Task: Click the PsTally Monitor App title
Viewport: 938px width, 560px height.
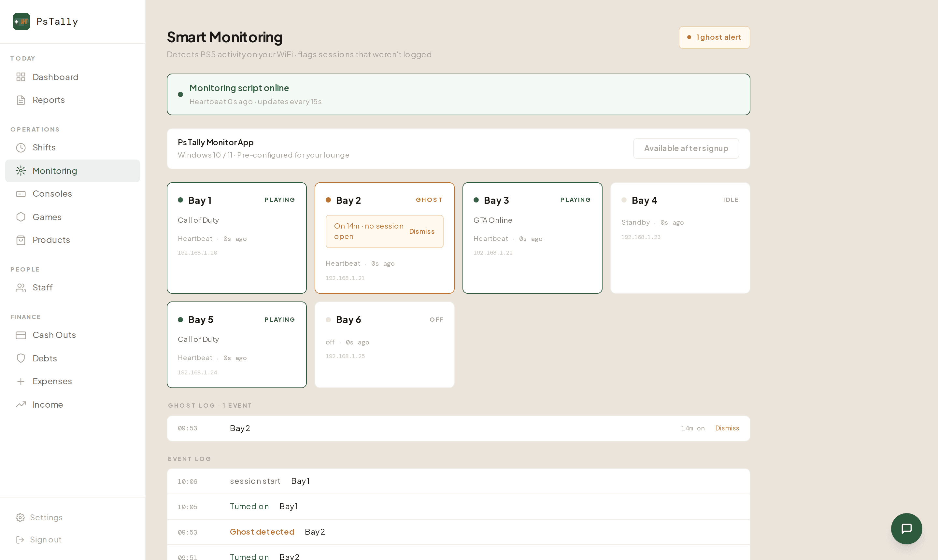Action: pyautogui.click(x=216, y=142)
